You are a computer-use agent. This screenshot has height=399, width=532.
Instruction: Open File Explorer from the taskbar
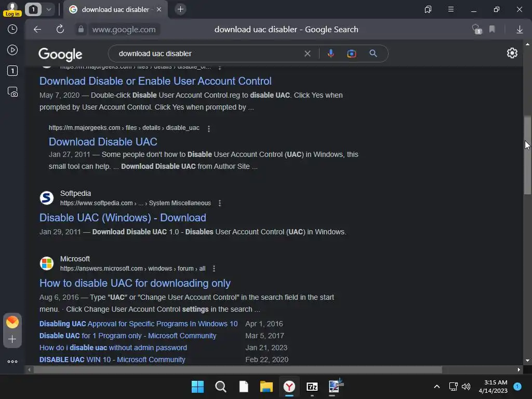(267, 387)
